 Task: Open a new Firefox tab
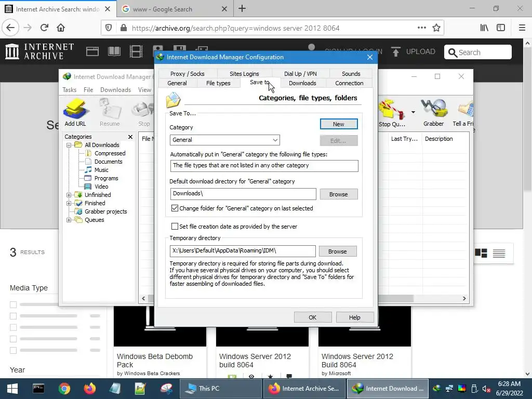(x=242, y=8)
